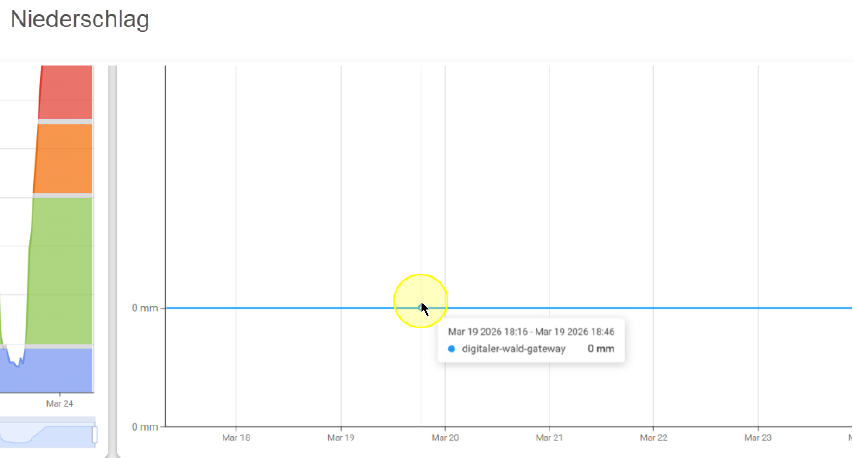This screenshot has width=853, height=458.
Task: Click the Mar 23 axis label
Action: [758, 437]
